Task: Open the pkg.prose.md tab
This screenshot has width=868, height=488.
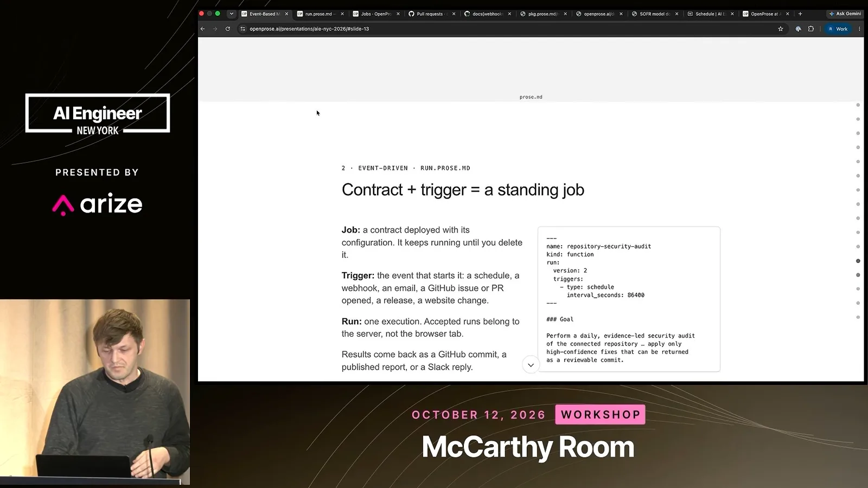Action: pos(543,14)
